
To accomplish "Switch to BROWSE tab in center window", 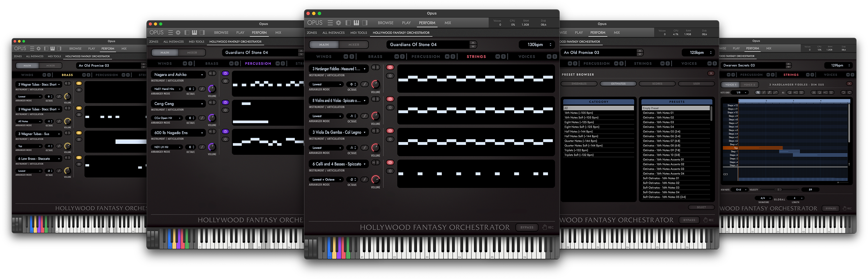I will 385,23.
